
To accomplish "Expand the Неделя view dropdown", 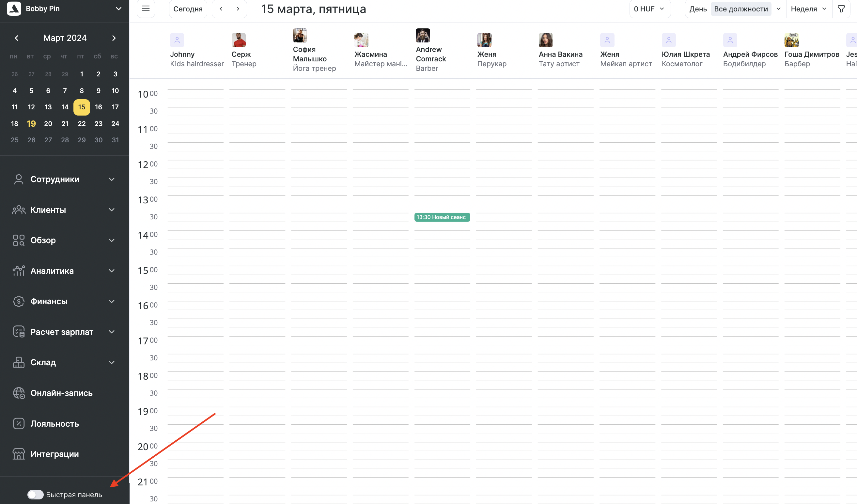I will 809,9.
